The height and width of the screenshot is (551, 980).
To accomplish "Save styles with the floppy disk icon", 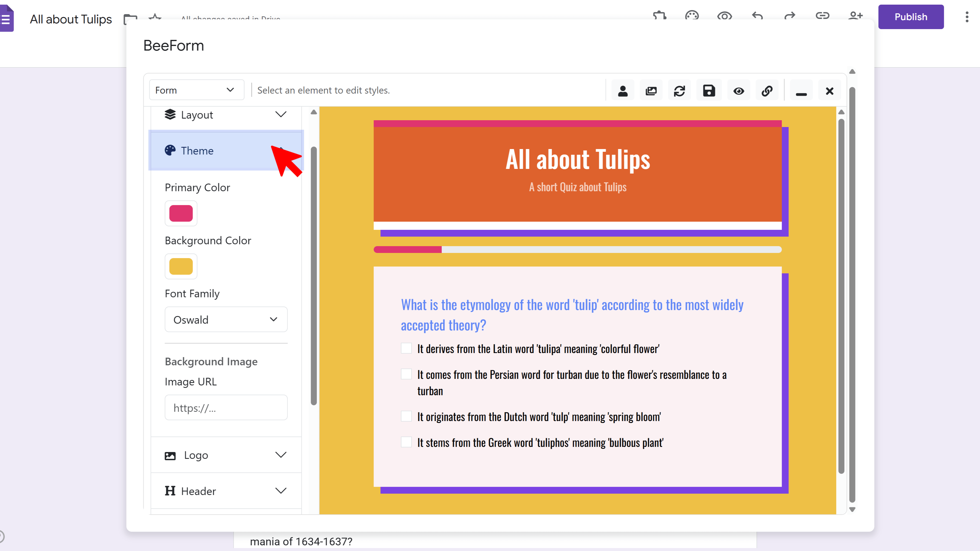I will [709, 91].
